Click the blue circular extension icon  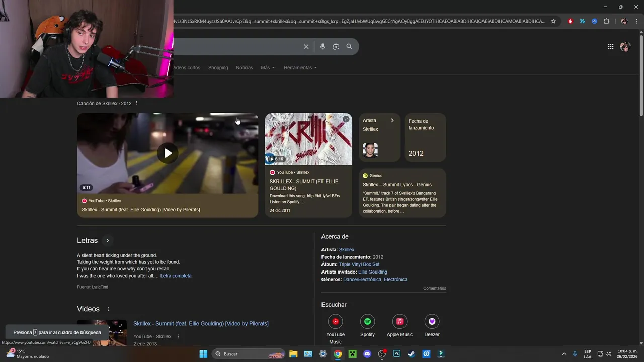point(594,21)
